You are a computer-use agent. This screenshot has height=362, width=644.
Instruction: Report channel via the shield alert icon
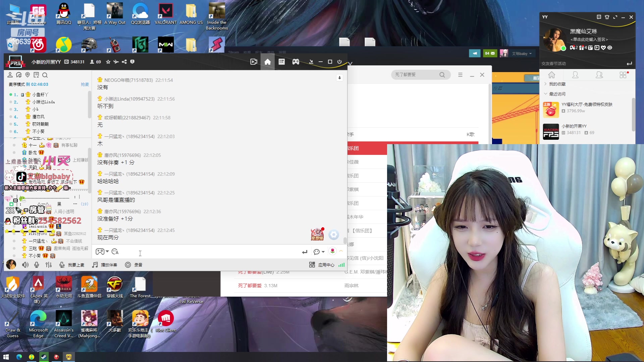132,62
